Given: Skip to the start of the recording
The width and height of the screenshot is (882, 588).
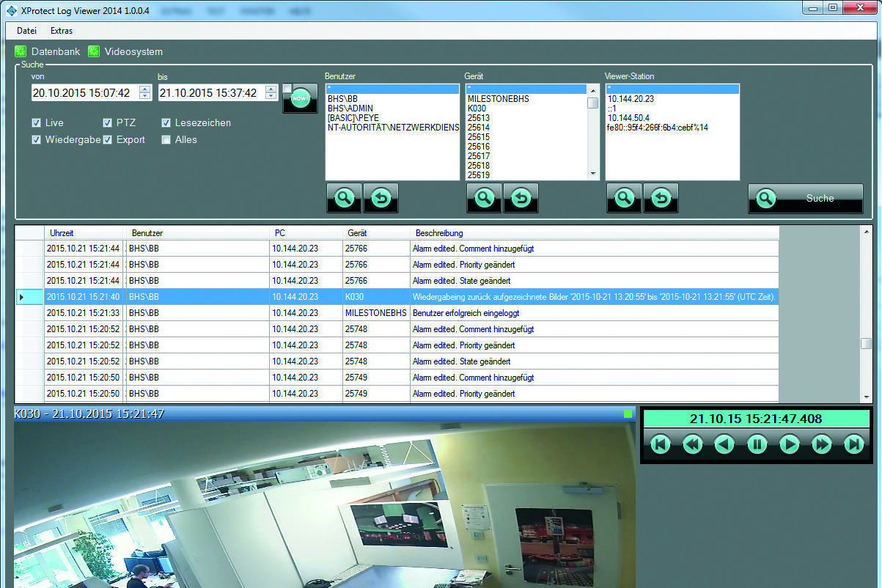Looking at the screenshot, I should (x=661, y=444).
